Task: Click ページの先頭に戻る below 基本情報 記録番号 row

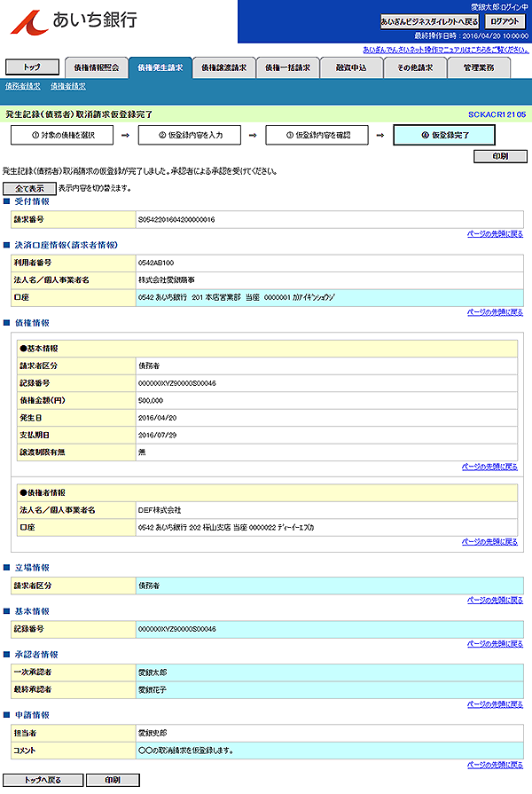Action: coord(495,644)
